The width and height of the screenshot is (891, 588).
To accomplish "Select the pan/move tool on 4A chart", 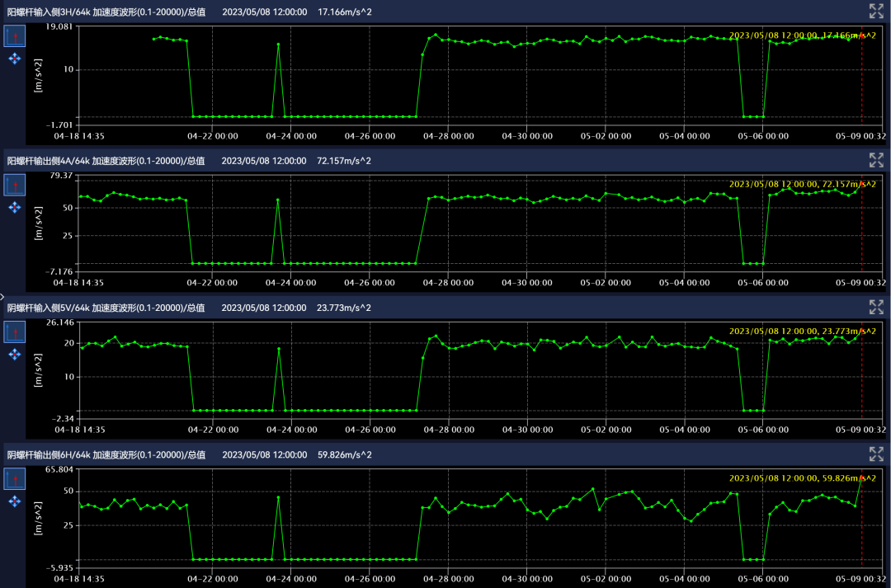I will [x=15, y=207].
